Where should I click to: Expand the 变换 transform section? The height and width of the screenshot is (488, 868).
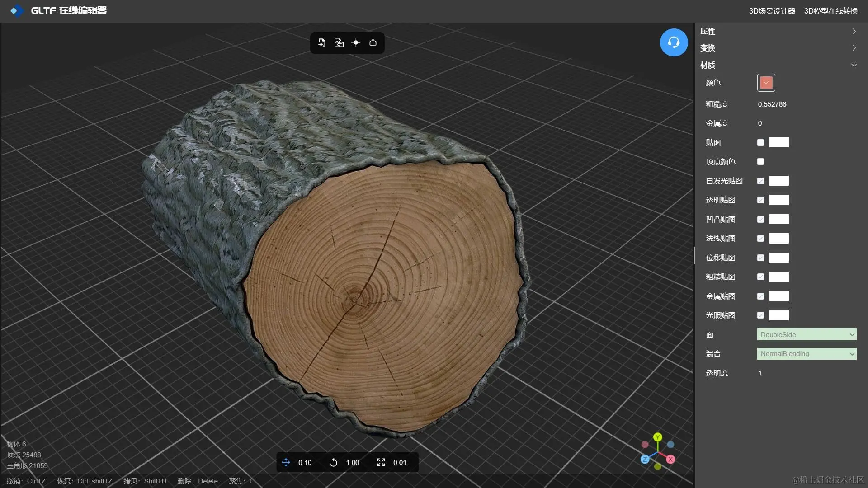pyautogui.click(x=778, y=48)
